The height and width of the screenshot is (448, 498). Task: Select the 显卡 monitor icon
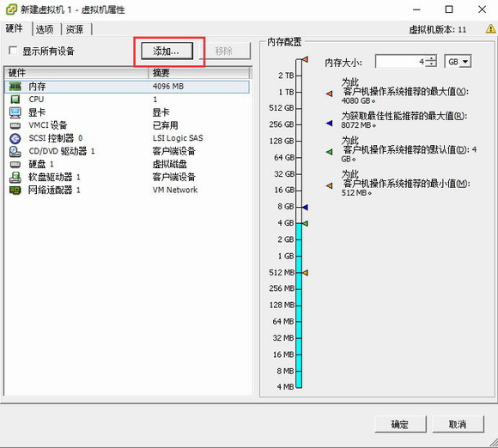pos(15,112)
